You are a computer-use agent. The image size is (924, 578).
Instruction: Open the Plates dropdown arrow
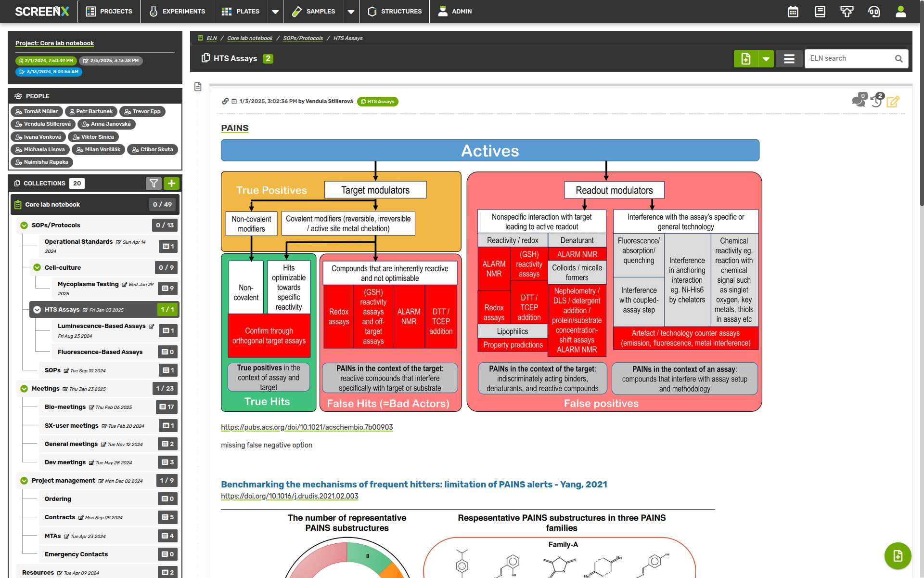pos(275,12)
